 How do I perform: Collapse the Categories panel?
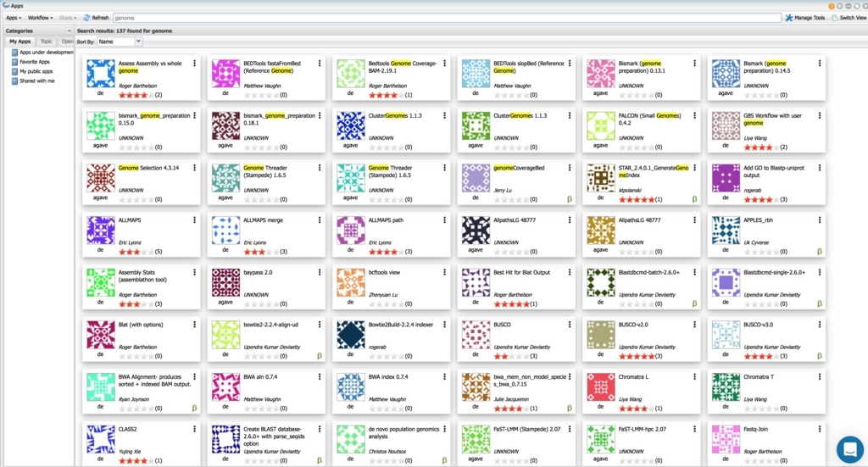70,31
